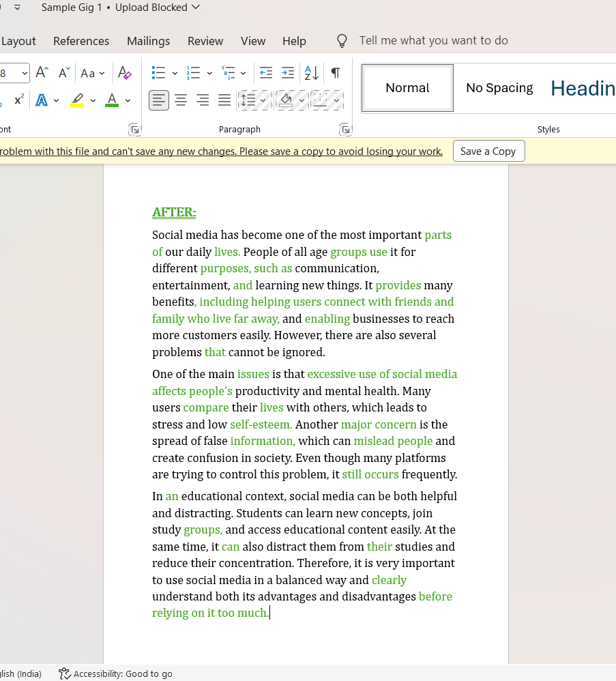Customize Quick Access Toolbar arrow
The image size is (616, 681).
click(x=17, y=8)
